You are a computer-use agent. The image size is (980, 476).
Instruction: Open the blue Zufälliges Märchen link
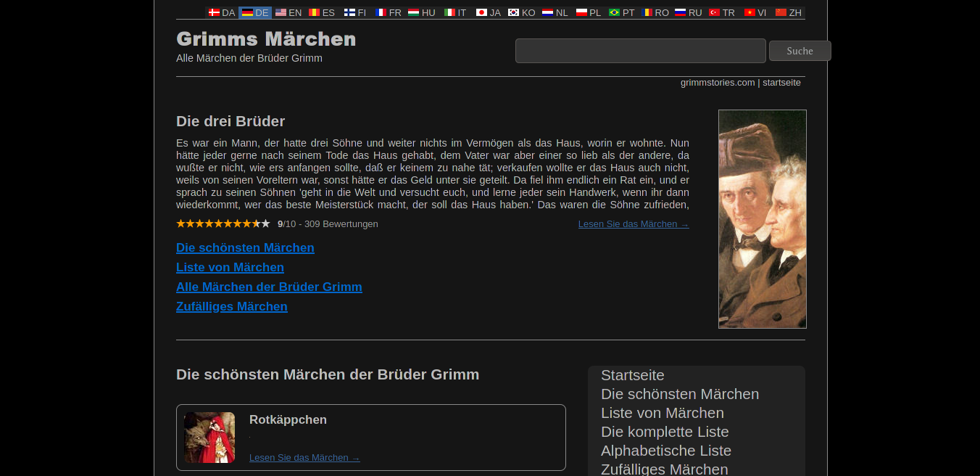tap(232, 307)
